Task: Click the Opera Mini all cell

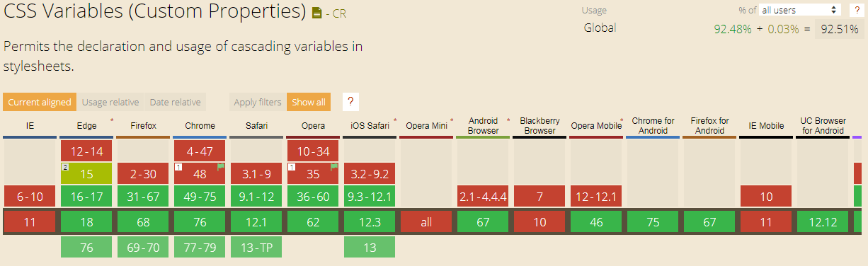Action: (x=426, y=222)
